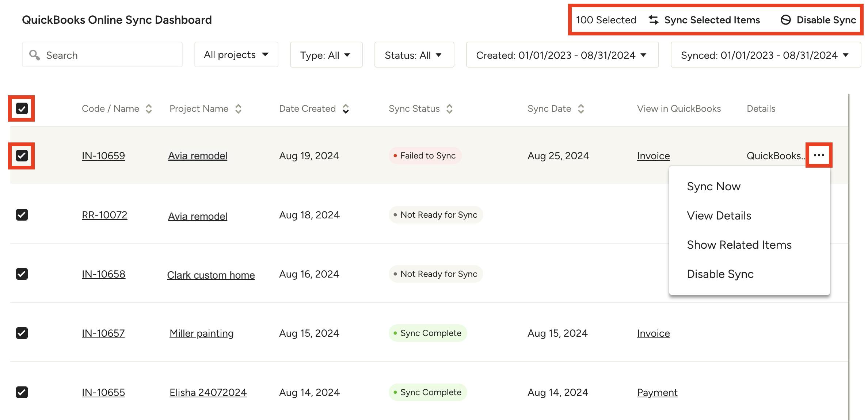Viewport: 868px width, 420px height.
Task: Sort by Project Name column arrows
Action: pyautogui.click(x=238, y=109)
